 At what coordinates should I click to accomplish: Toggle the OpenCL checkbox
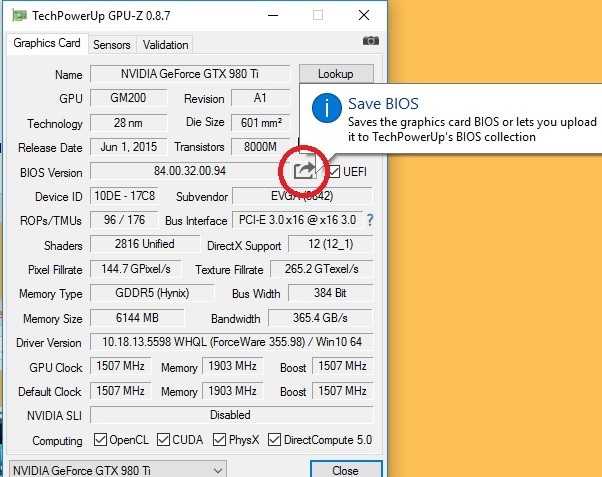point(100,439)
